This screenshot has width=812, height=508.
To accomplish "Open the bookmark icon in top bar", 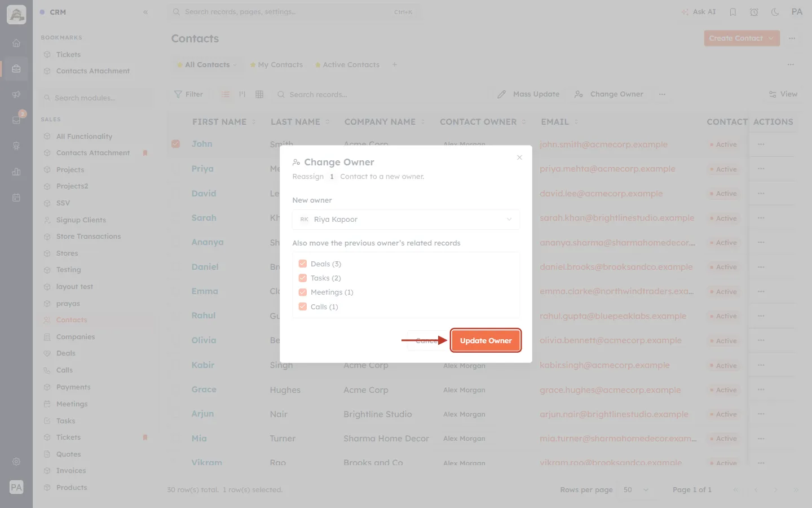I will pos(733,12).
